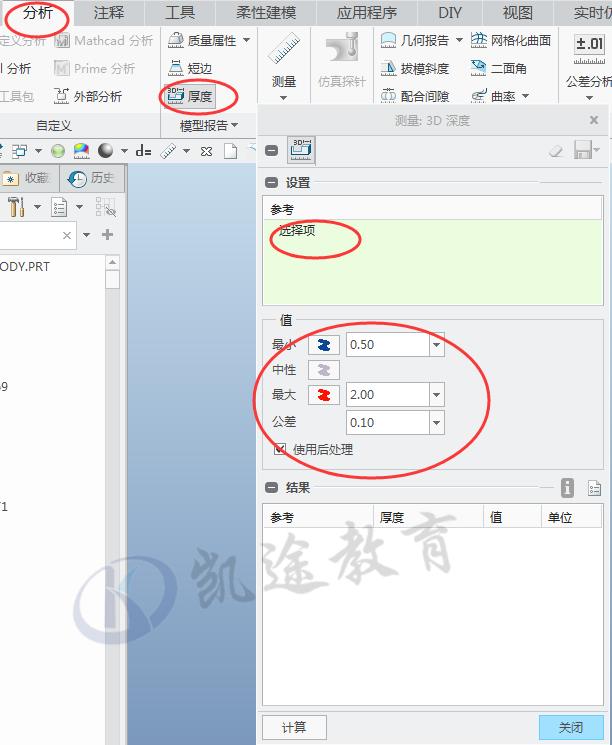This screenshot has width=612, height=745.
Task: Expand the 几何报告 dropdown arrow
Action: (459, 40)
